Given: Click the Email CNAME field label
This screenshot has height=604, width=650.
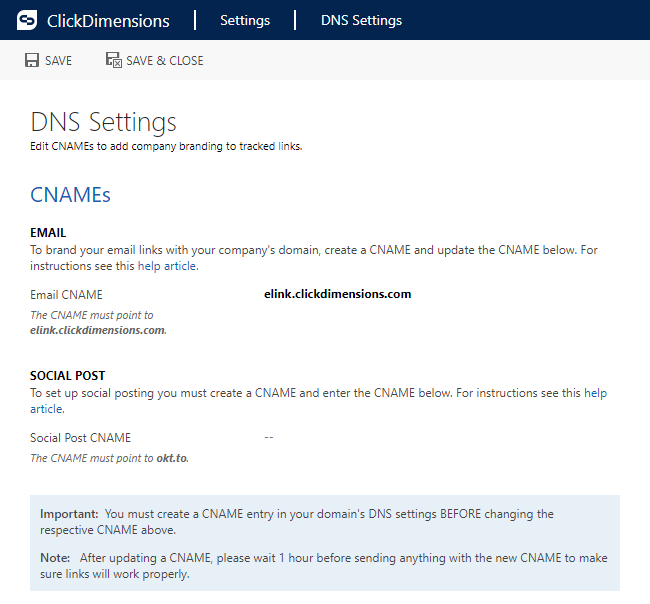Looking at the screenshot, I should pyautogui.click(x=66, y=295).
